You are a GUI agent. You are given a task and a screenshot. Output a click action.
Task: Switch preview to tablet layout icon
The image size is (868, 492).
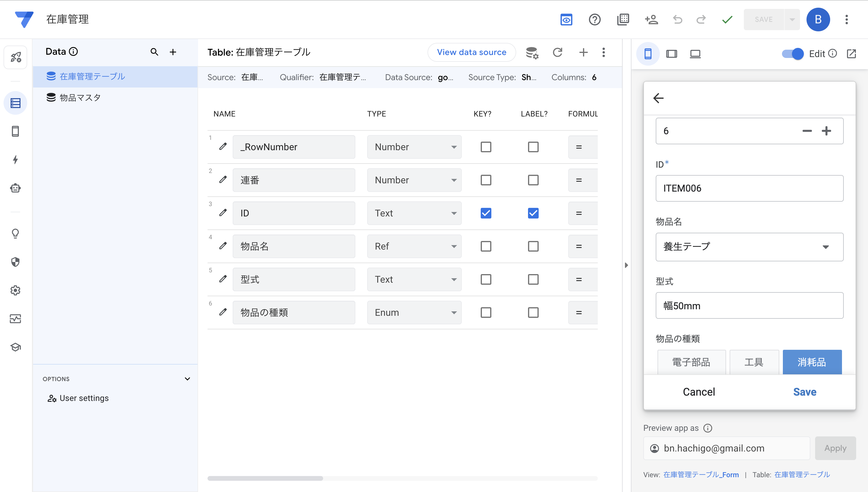671,54
